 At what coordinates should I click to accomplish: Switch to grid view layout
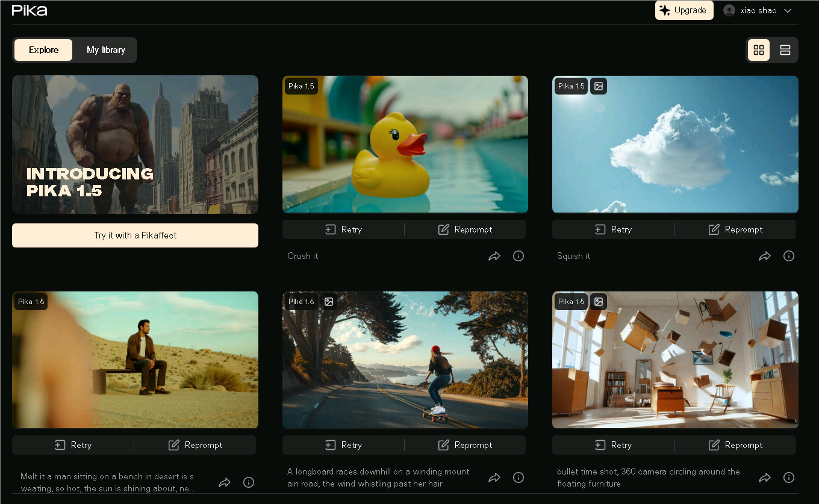coord(758,50)
